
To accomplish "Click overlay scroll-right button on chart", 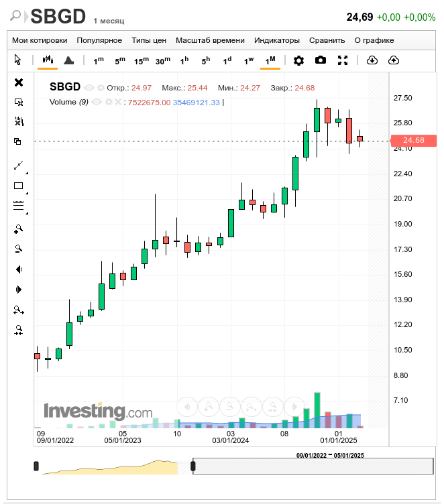I will 294,407.
